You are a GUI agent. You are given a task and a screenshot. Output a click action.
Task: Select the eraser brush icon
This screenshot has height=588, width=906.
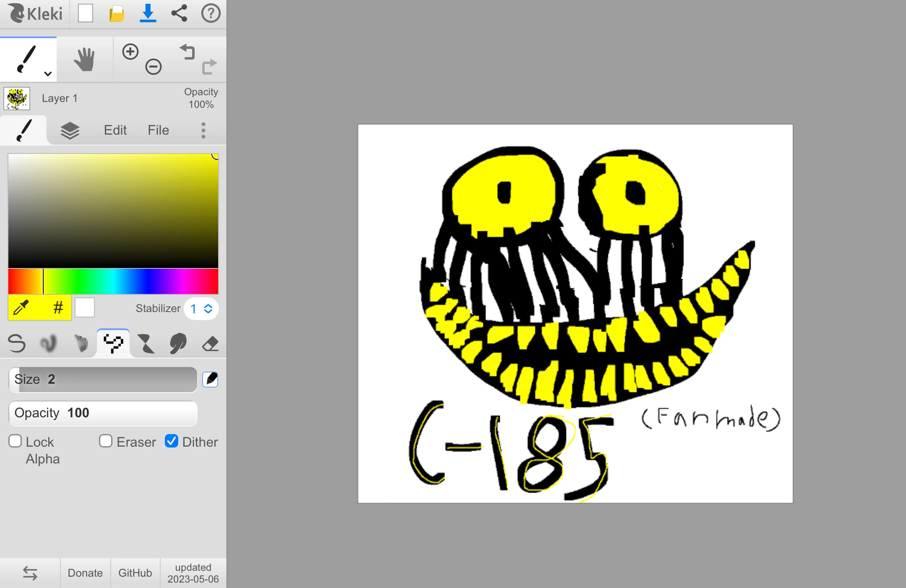point(210,343)
